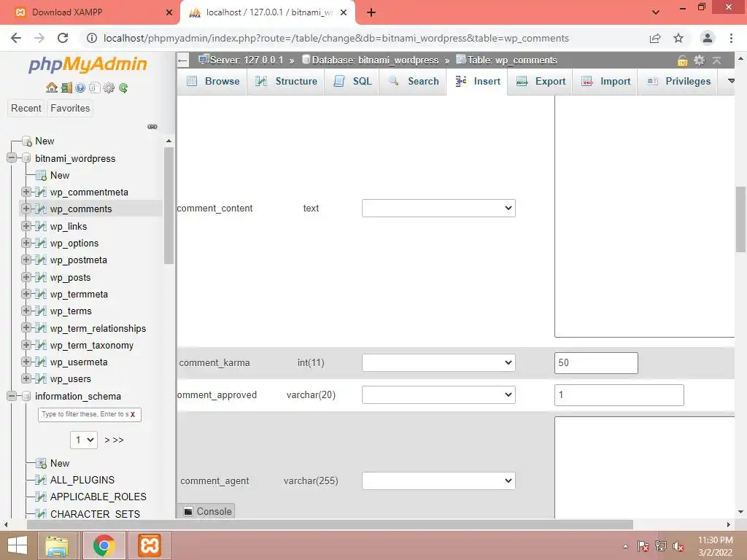Collapse the information_schema database tree
This screenshot has width=747, height=560.
point(12,396)
